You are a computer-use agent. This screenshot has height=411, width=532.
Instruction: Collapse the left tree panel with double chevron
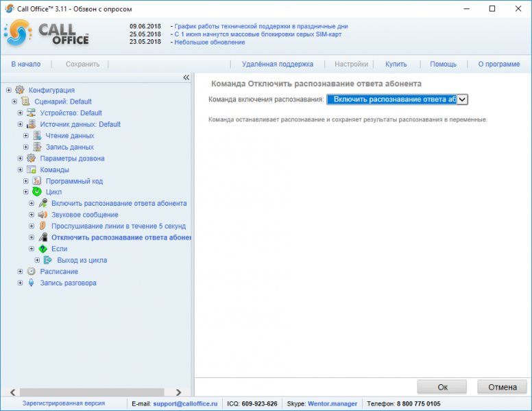[186, 78]
